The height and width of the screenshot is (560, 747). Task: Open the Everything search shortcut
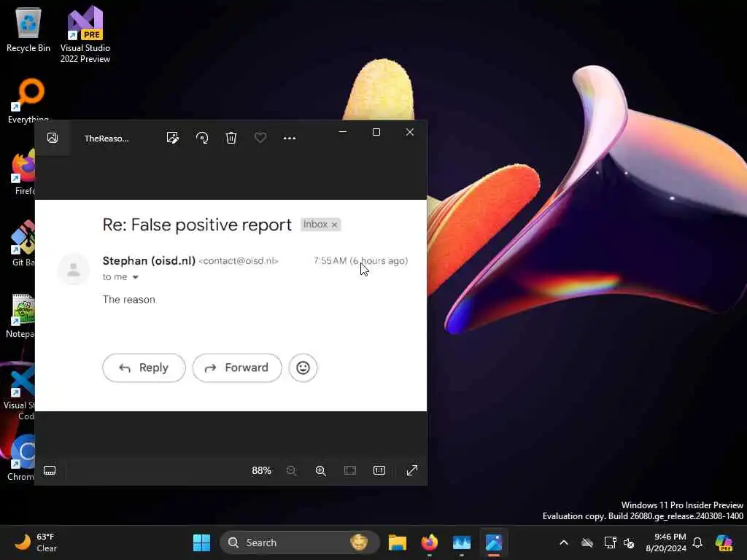pyautogui.click(x=28, y=101)
